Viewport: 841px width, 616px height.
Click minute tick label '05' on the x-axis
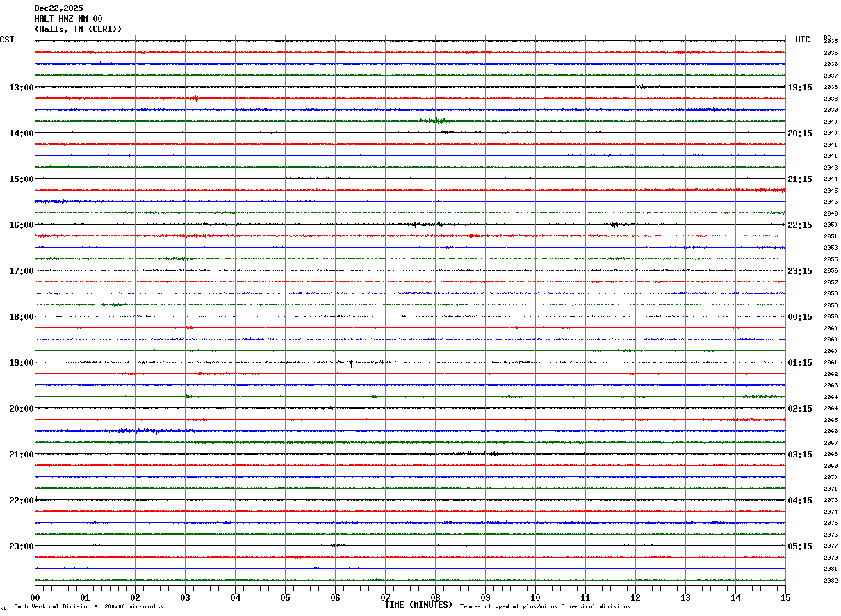point(286,597)
